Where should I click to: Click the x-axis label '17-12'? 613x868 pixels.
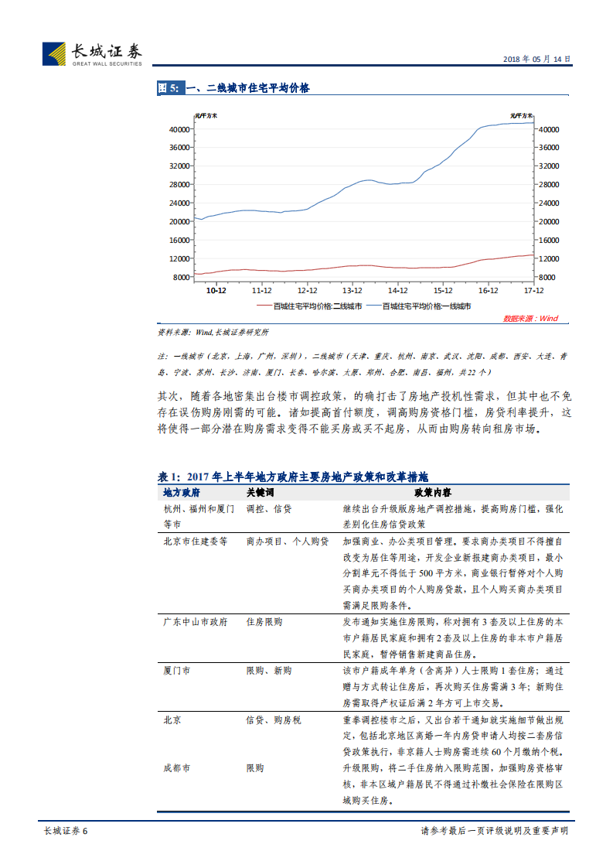tap(534, 291)
